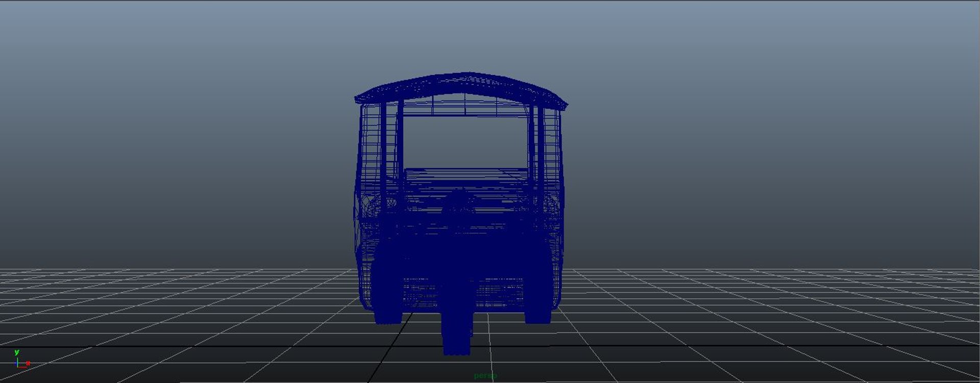Click the XYZ axis orientation indicator

(x=21, y=359)
